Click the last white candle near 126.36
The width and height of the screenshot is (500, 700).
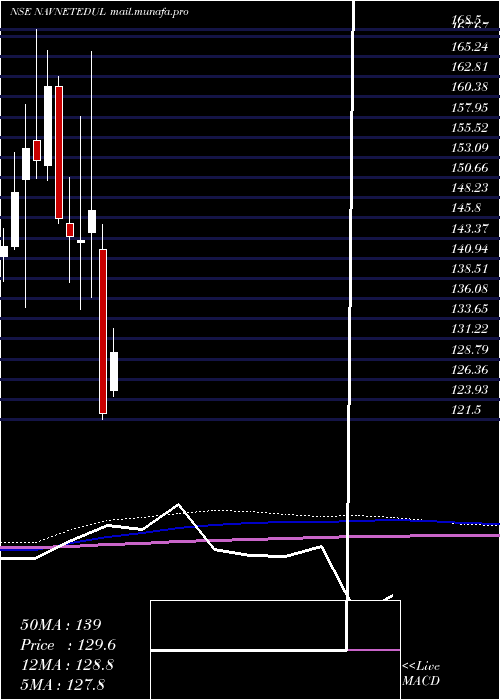click(x=114, y=371)
